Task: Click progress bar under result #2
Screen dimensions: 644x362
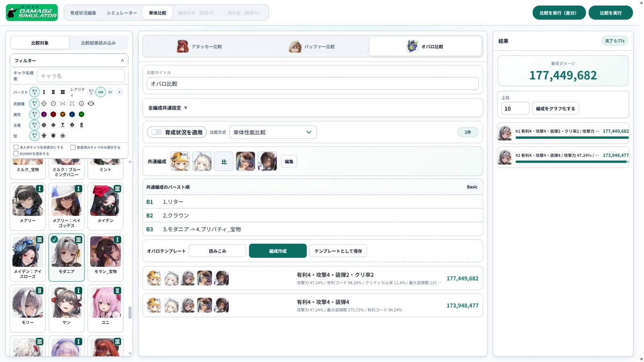Action: coord(572,162)
